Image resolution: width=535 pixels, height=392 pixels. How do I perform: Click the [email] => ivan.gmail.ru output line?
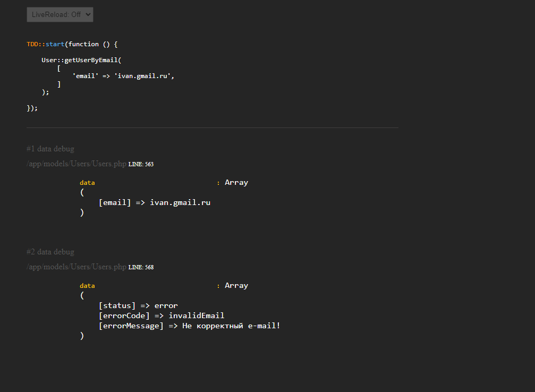click(154, 202)
